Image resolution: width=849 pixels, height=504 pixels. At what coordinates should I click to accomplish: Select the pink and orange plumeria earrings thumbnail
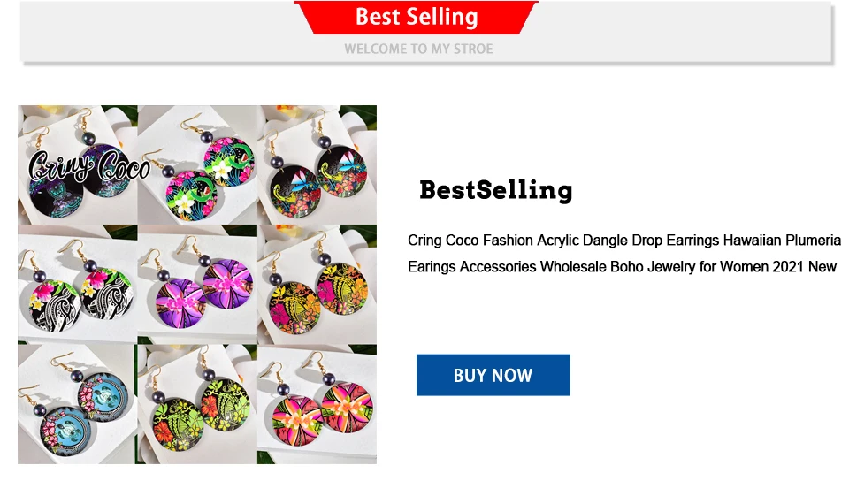coord(317,404)
